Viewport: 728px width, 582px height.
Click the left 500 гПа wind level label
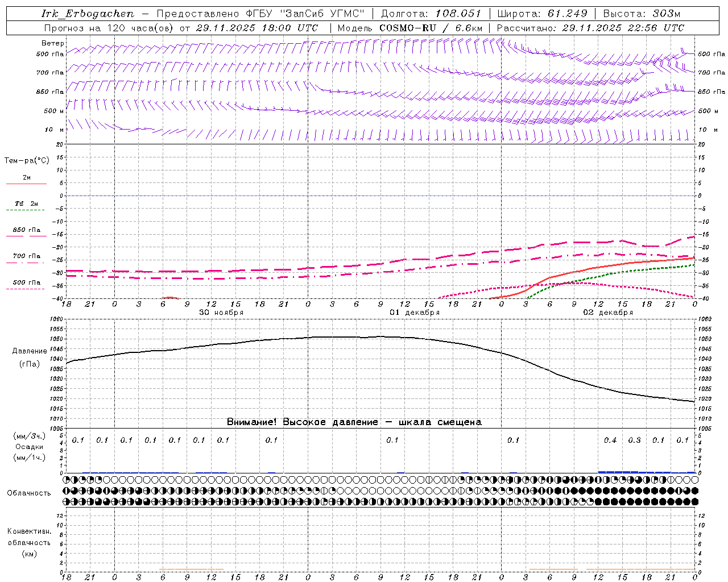click(50, 54)
